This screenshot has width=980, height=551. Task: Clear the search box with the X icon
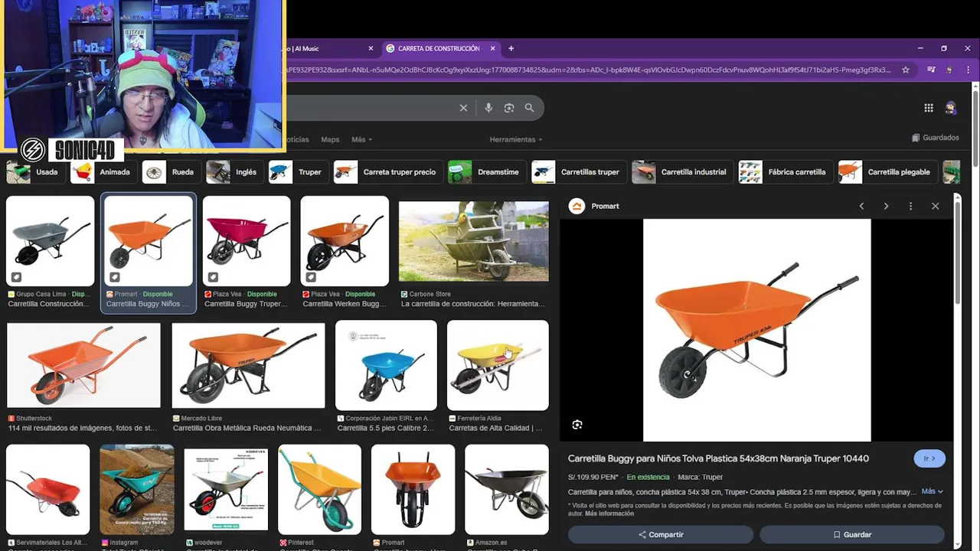click(463, 108)
